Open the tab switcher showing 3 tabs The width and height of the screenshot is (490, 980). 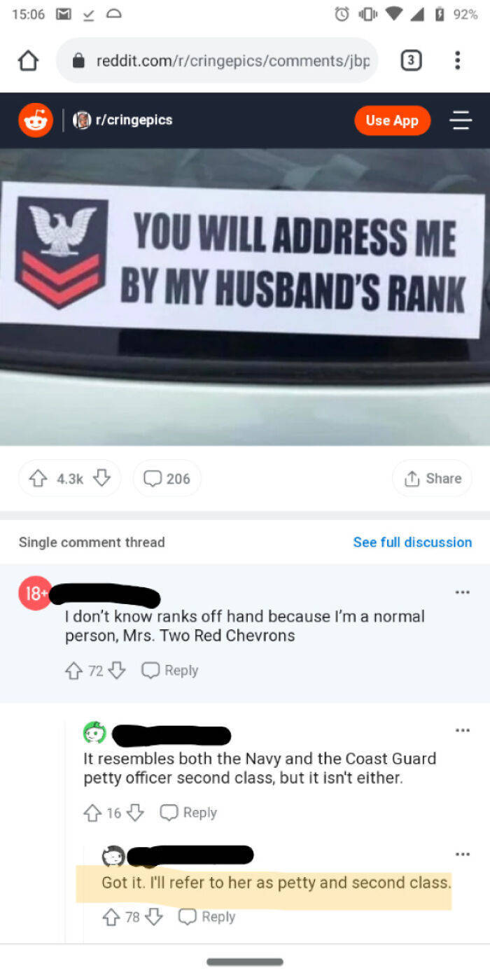[x=411, y=62]
